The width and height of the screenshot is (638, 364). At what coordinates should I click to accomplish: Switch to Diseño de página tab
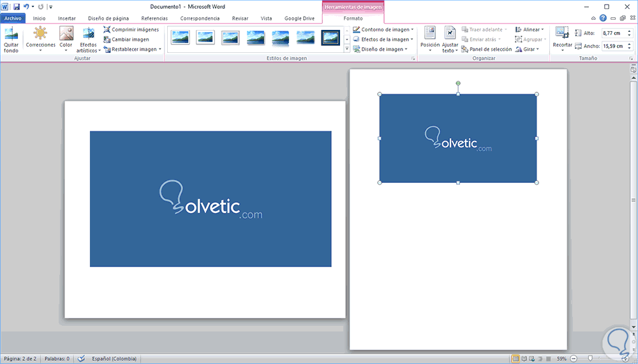[x=108, y=18]
